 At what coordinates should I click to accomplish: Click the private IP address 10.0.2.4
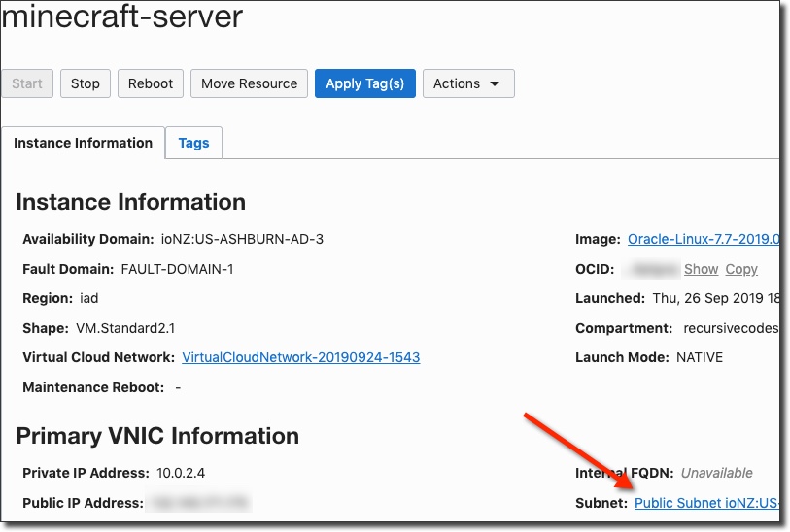coord(181,473)
